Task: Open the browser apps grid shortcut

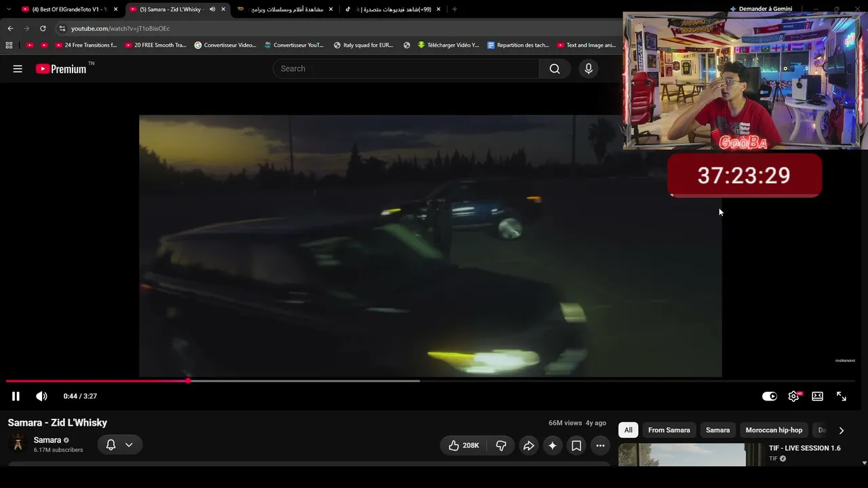Action: (x=9, y=45)
